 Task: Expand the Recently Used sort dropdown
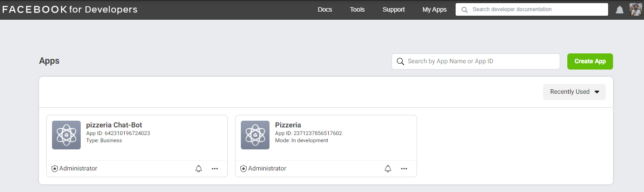pyautogui.click(x=574, y=92)
